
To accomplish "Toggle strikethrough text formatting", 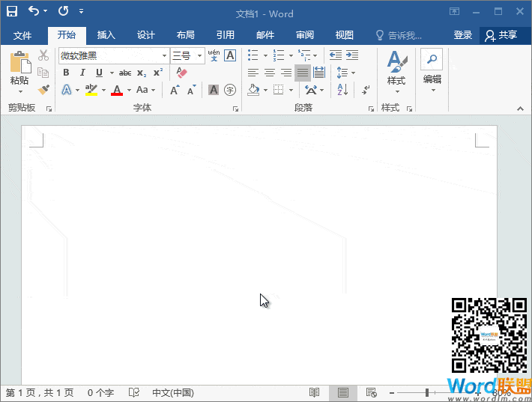I will click(125, 73).
